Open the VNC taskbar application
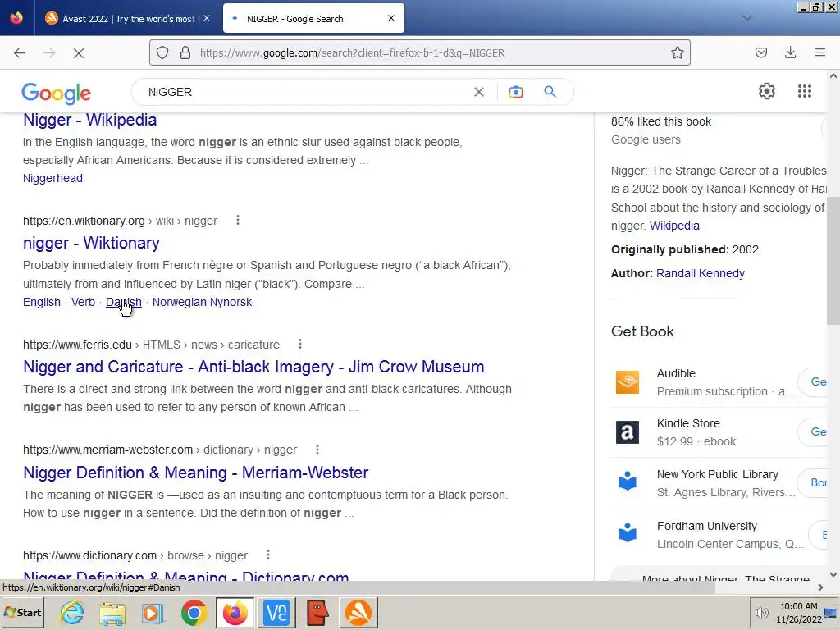Viewport: 840px width, 630px height. [x=276, y=613]
